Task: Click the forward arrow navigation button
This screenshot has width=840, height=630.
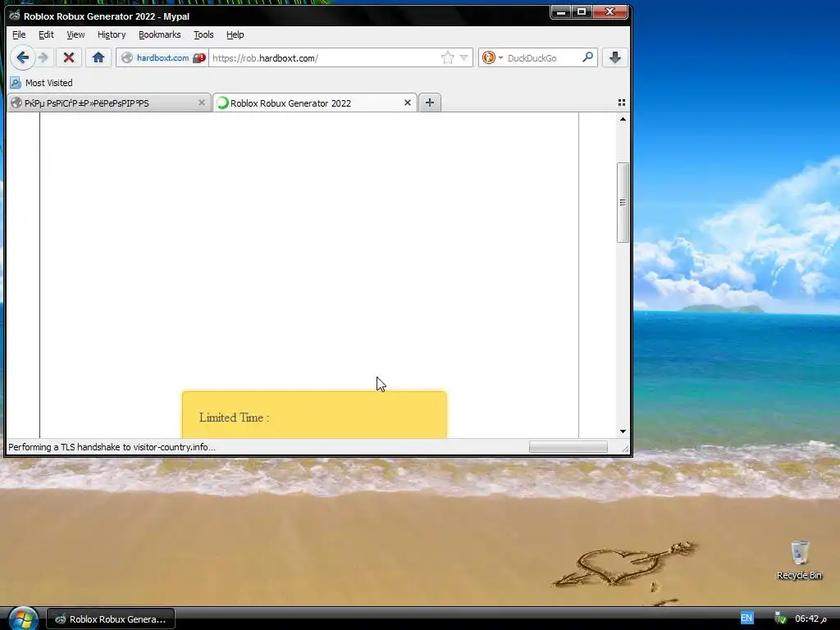Action: [43, 57]
